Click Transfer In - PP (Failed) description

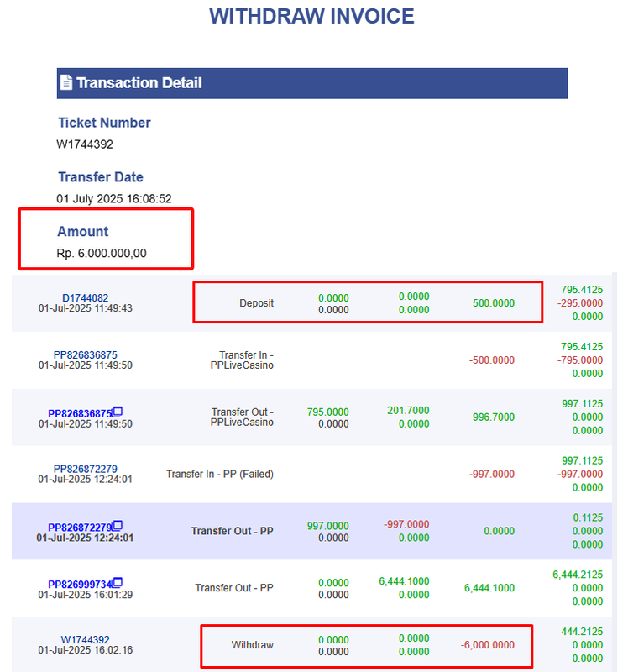(x=220, y=474)
